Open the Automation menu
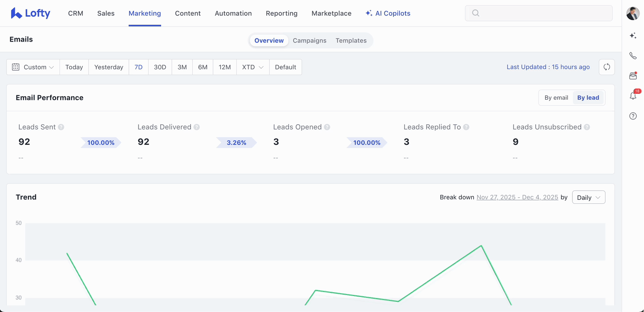644x312 pixels. pos(233,13)
